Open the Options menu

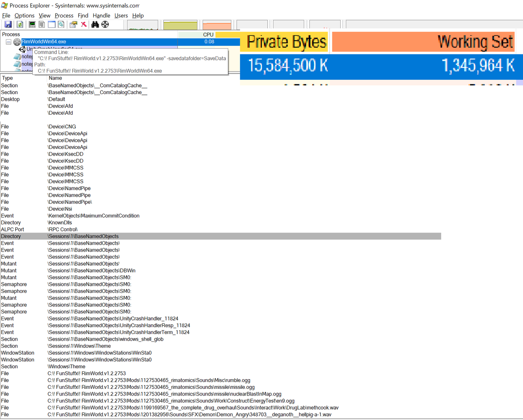click(24, 16)
